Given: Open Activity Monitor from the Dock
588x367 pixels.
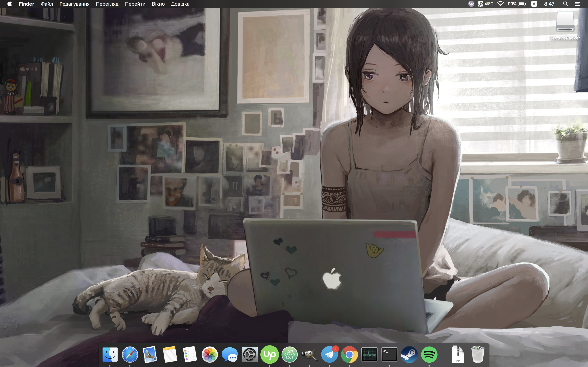Looking at the screenshot, I should [369, 354].
